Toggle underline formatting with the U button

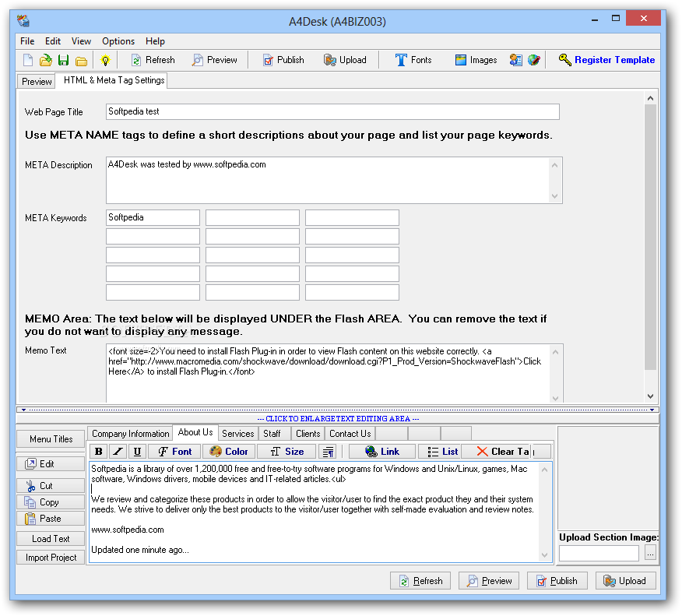(x=137, y=452)
